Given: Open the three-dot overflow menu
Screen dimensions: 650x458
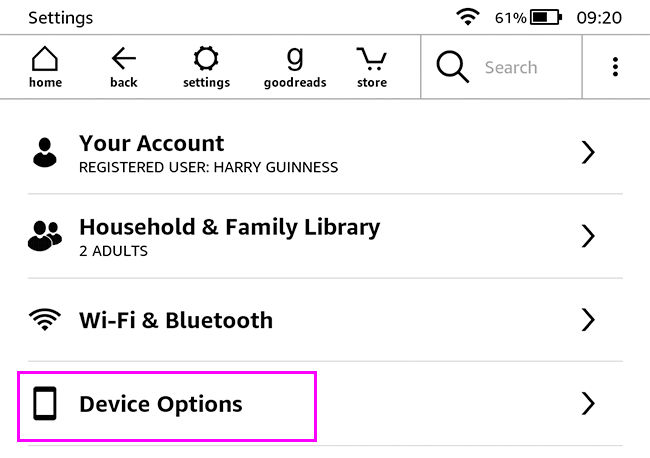Looking at the screenshot, I should click(x=615, y=67).
